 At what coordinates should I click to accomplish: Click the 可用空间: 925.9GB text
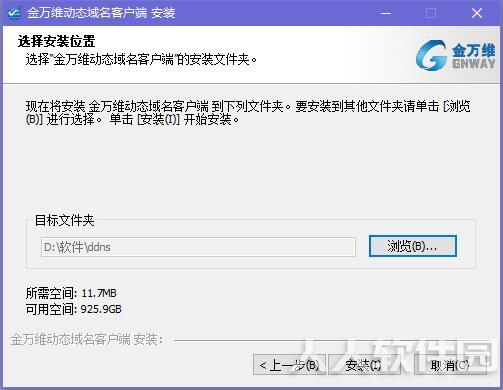click(74, 309)
